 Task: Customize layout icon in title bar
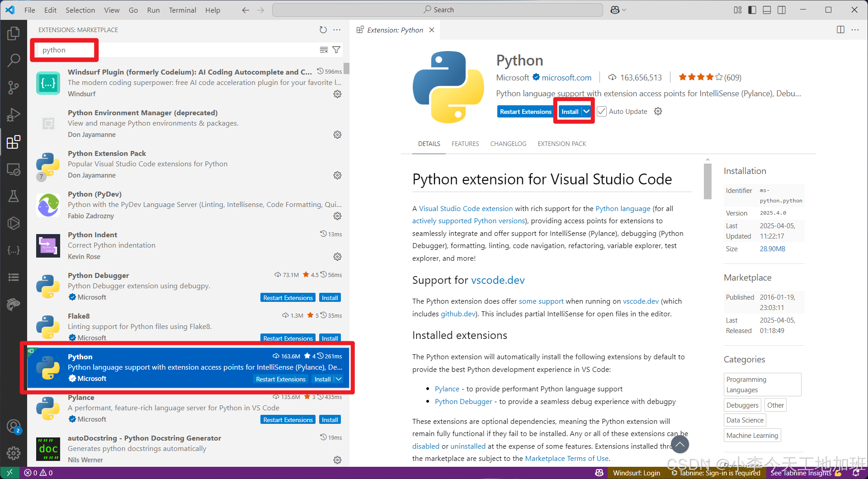[738, 10]
